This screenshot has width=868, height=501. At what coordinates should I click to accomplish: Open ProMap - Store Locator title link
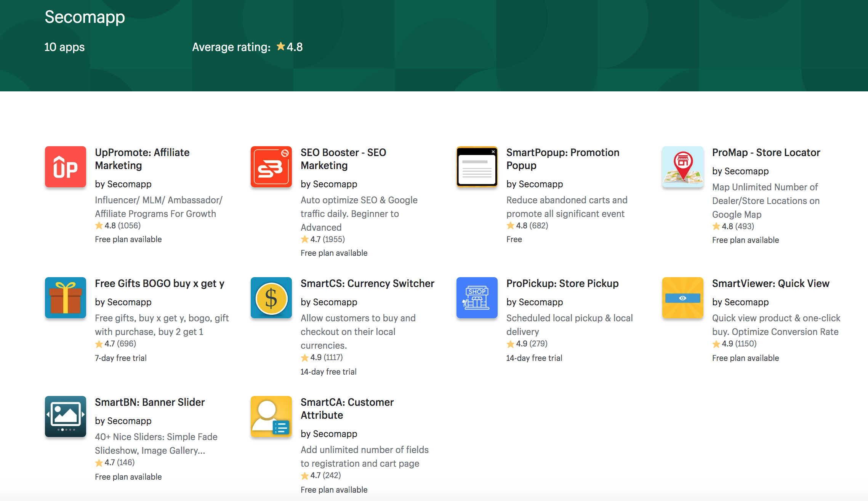click(x=766, y=153)
